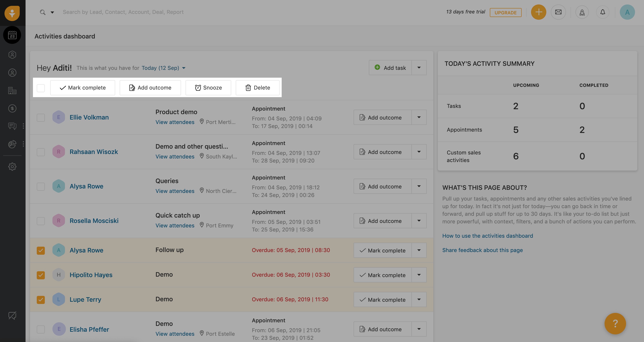Click the orange plus quick-add button

538,12
